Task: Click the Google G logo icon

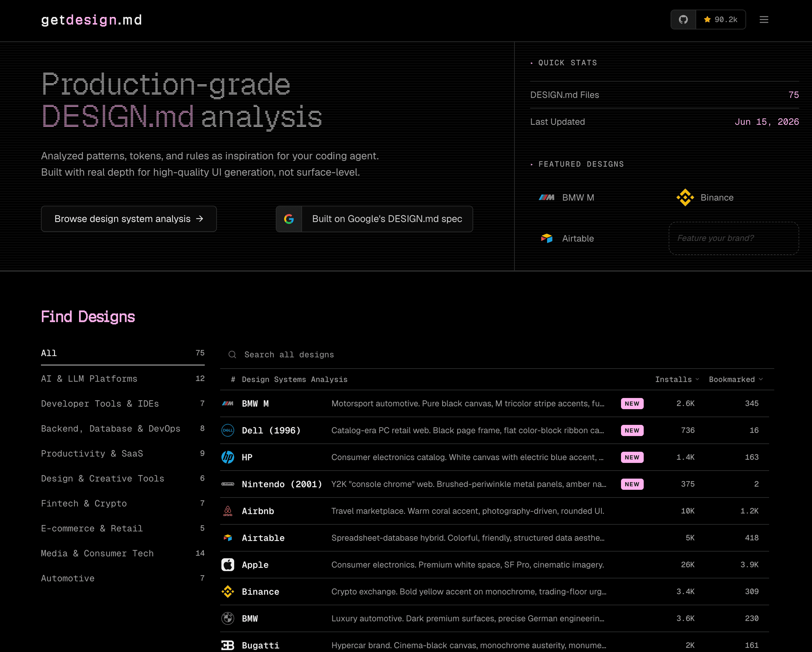Action: [x=289, y=219]
